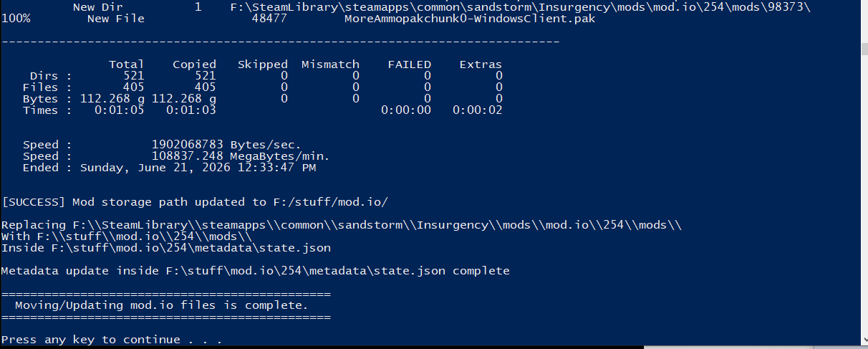The image size is (868, 349).
Task: Click the Mismatch column header
Action: [x=330, y=64]
